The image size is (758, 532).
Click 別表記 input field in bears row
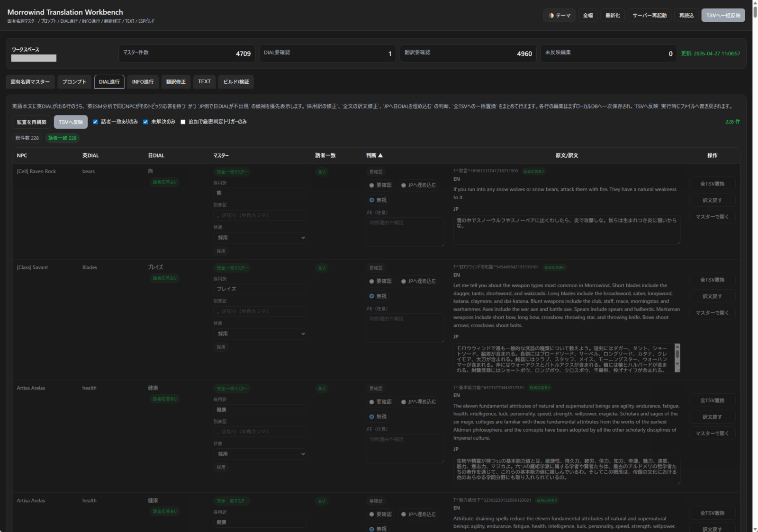coord(260,215)
